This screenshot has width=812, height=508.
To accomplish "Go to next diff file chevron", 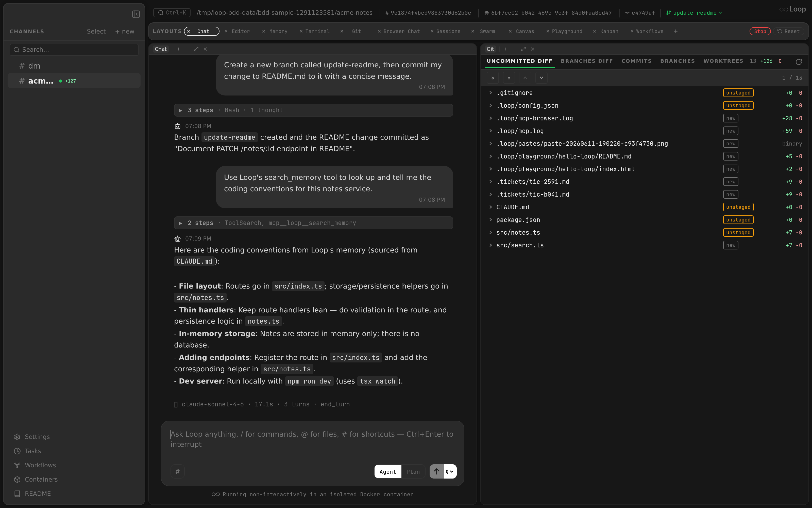I will click(x=541, y=78).
